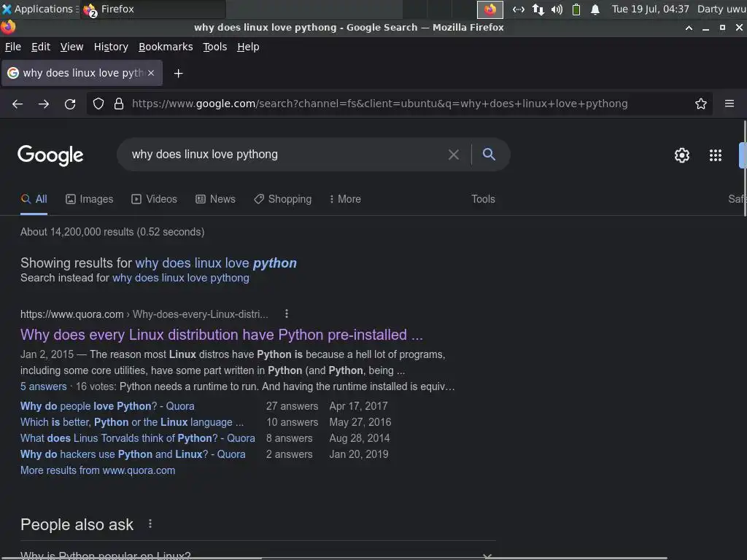Bookmark this page with star icon

(701, 104)
